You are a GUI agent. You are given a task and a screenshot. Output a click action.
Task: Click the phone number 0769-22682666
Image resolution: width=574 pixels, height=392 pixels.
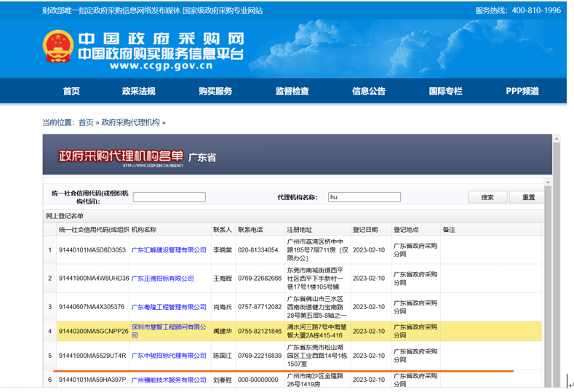click(260, 278)
